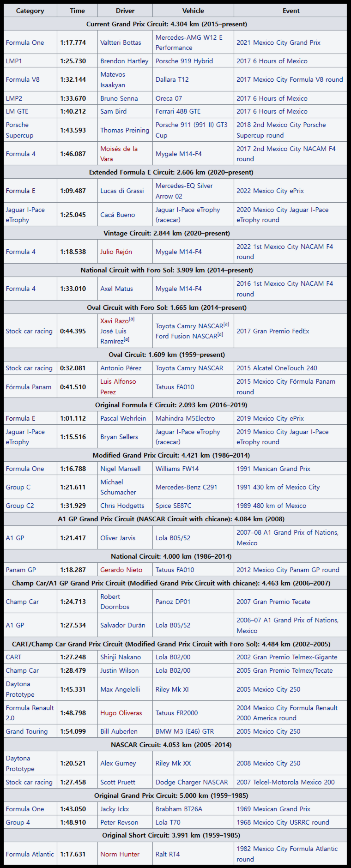Open the 2021 Mexico City Grand Prix link
This screenshot has width=351, height=868.
point(278,42)
